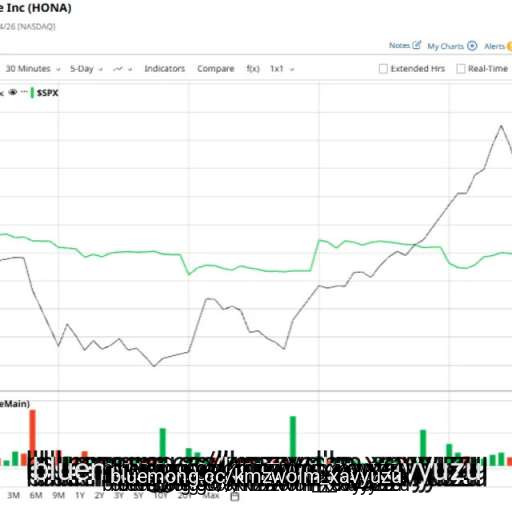
Task: Click the green $SPX color swatch
Action: click(32, 93)
